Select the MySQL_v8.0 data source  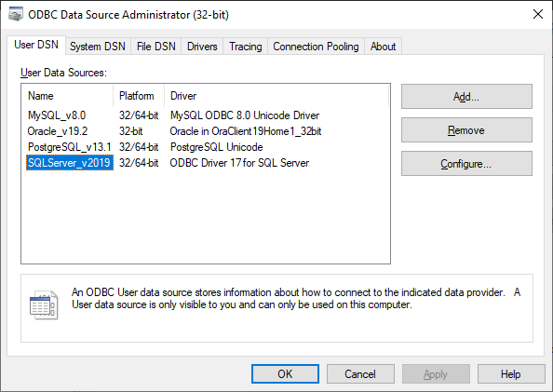point(57,115)
